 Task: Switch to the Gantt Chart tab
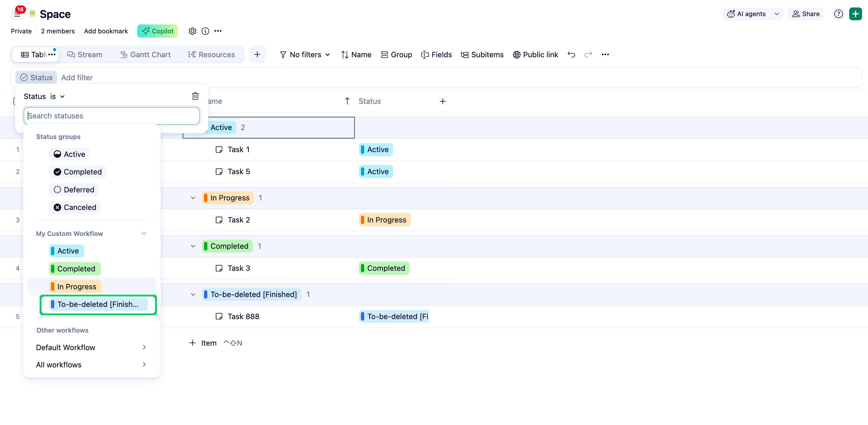click(x=145, y=55)
